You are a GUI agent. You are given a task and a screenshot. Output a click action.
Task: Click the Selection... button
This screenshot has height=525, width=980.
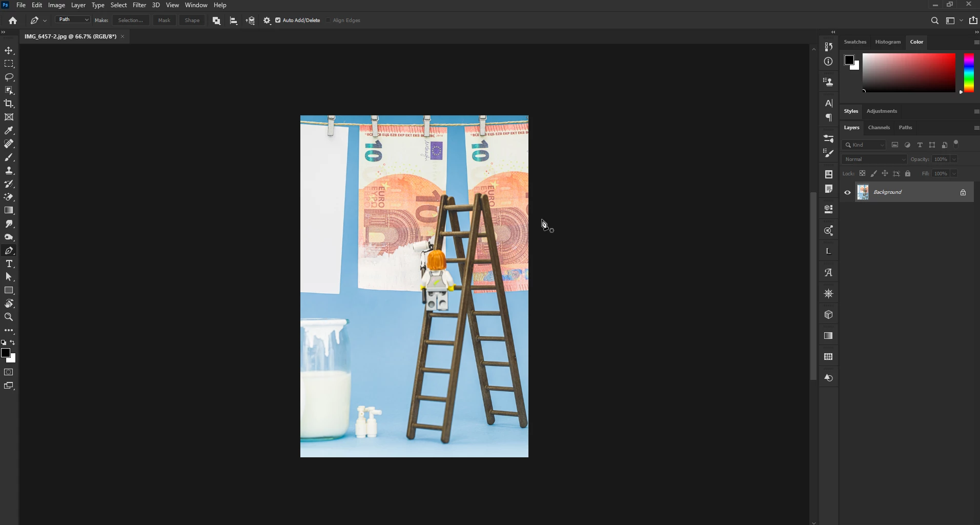pyautogui.click(x=131, y=21)
